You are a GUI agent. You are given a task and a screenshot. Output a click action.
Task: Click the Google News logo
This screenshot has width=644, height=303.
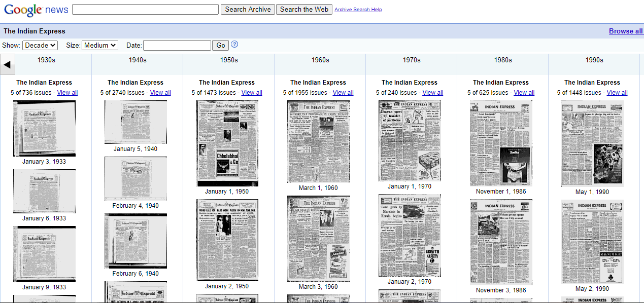pos(36,10)
